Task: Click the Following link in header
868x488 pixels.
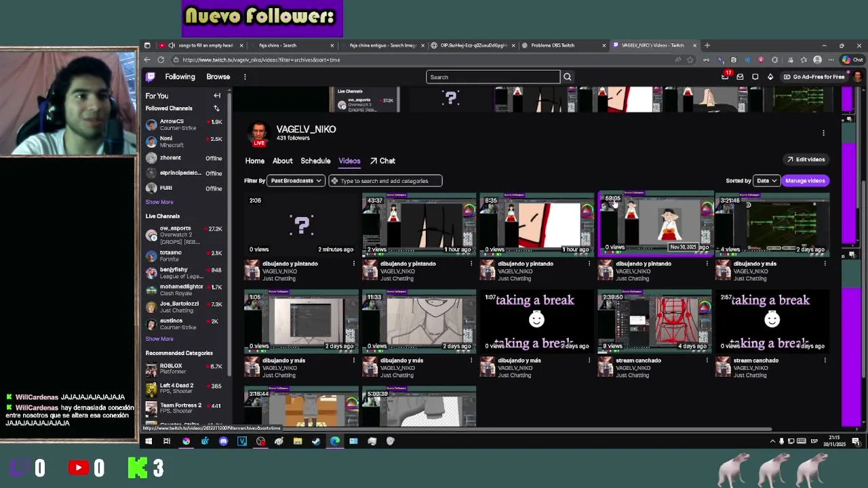Action: point(180,77)
